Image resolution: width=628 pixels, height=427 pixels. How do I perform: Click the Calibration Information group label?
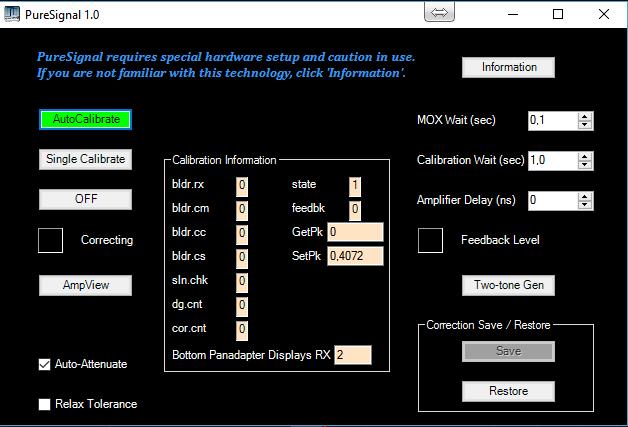pyautogui.click(x=224, y=160)
